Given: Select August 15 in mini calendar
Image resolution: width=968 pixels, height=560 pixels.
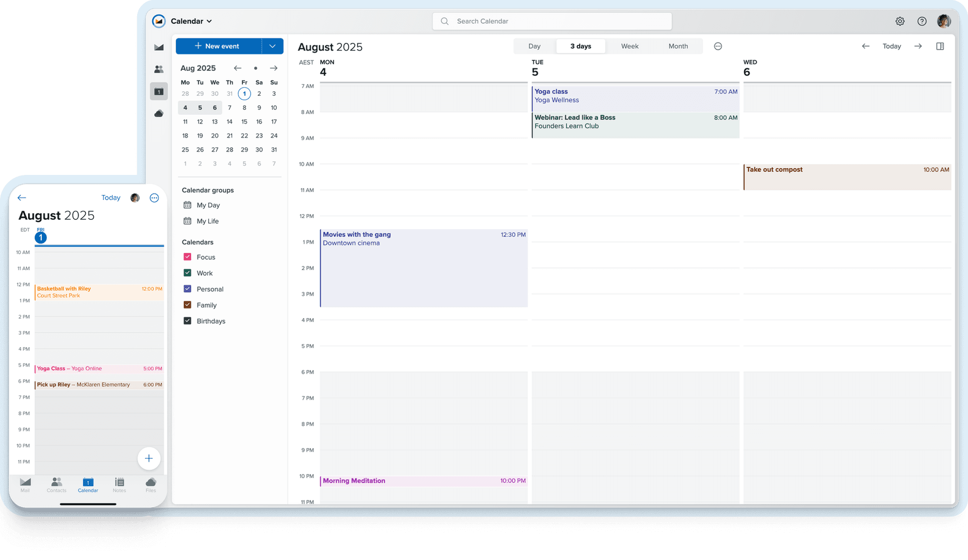Looking at the screenshot, I should (244, 121).
